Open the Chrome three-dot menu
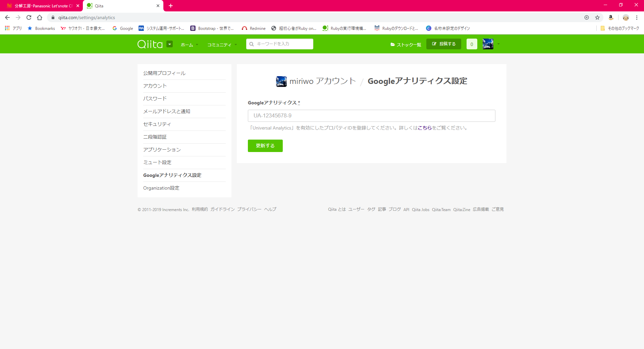The width and height of the screenshot is (644, 349). (x=637, y=17)
